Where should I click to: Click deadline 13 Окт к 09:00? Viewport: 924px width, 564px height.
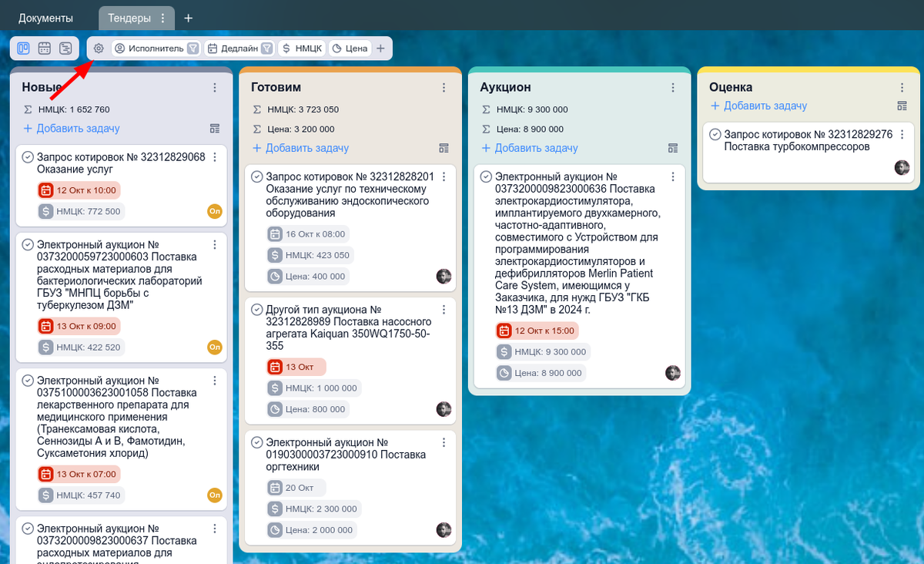(x=79, y=326)
